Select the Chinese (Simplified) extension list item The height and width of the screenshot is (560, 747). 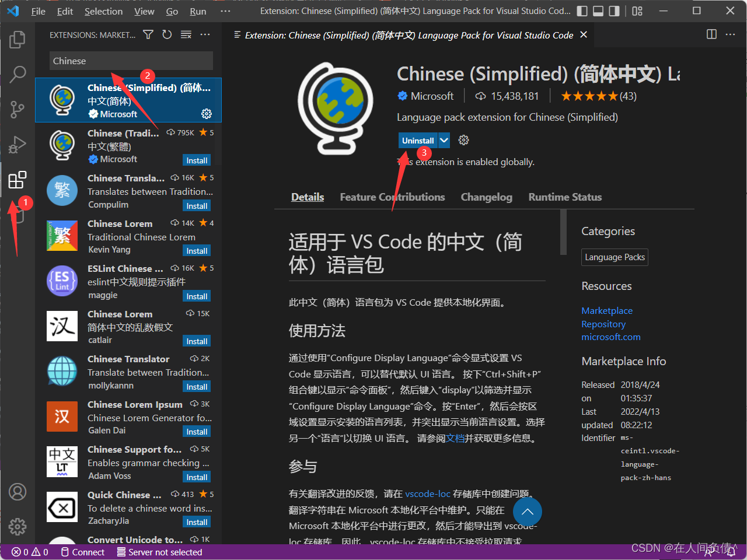coord(128,100)
